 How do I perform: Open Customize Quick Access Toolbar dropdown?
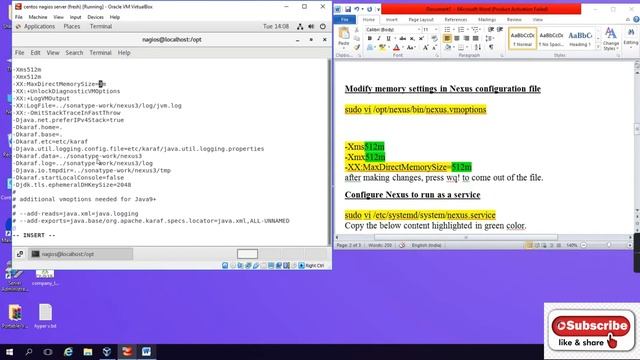378,9
